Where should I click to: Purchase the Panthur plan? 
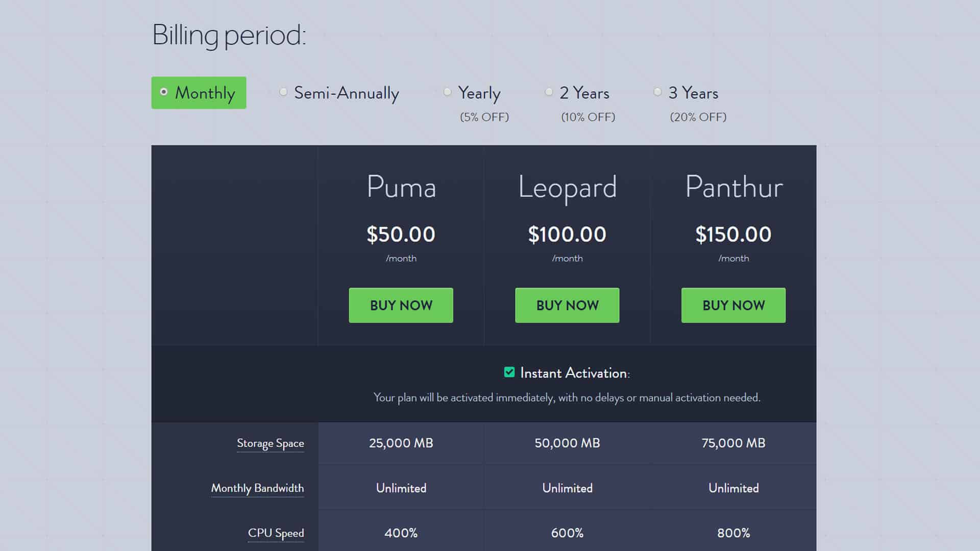[x=733, y=305]
